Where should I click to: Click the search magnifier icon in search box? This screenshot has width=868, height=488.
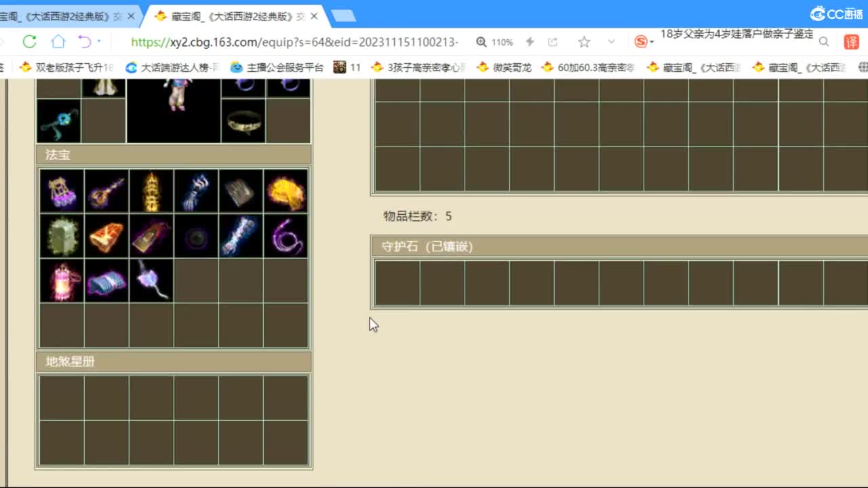click(824, 42)
